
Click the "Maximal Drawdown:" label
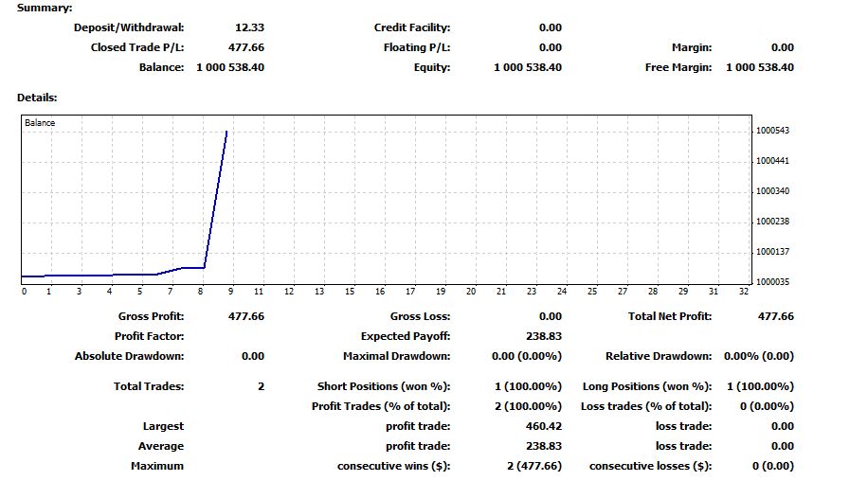(x=396, y=356)
